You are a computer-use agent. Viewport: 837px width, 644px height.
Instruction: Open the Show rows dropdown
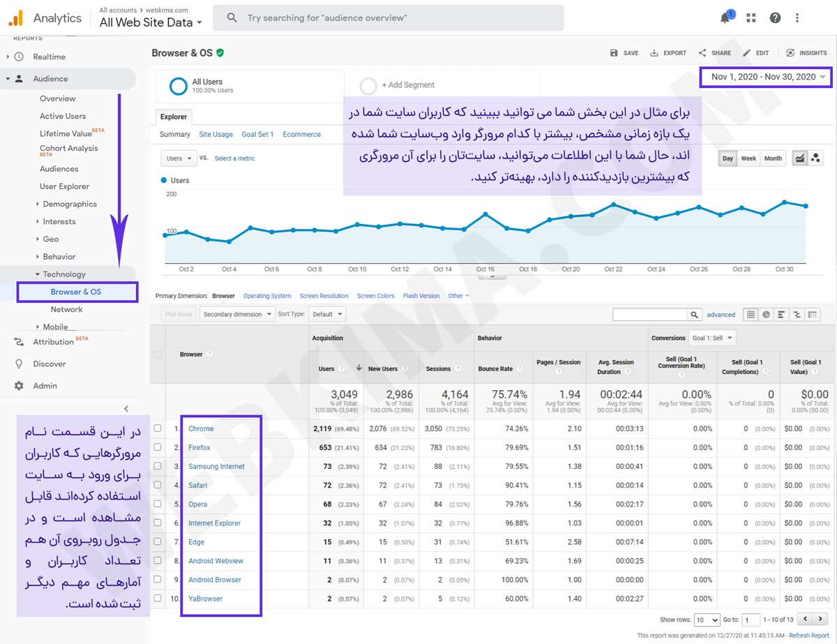click(x=707, y=620)
